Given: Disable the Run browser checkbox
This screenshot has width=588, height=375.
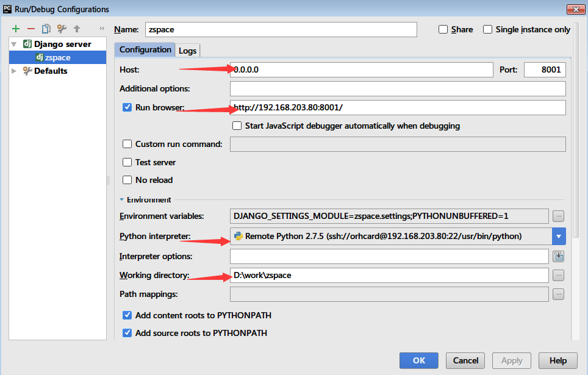Looking at the screenshot, I should coord(127,107).
